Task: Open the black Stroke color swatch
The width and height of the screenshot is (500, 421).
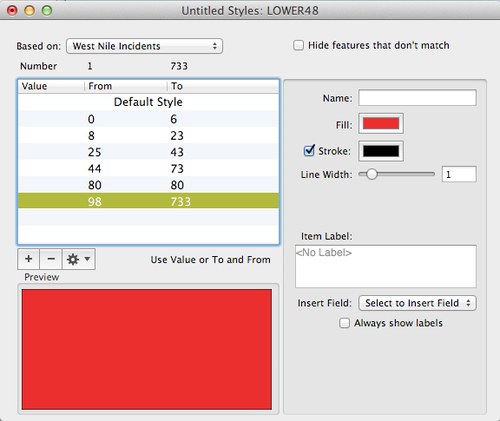Action: (x=381, y=151)
